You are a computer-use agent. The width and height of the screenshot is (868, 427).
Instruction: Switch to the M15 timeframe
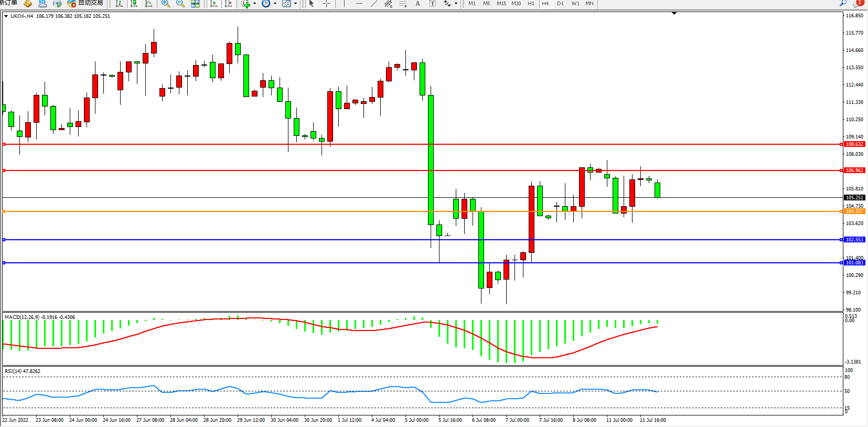[501, 4]
